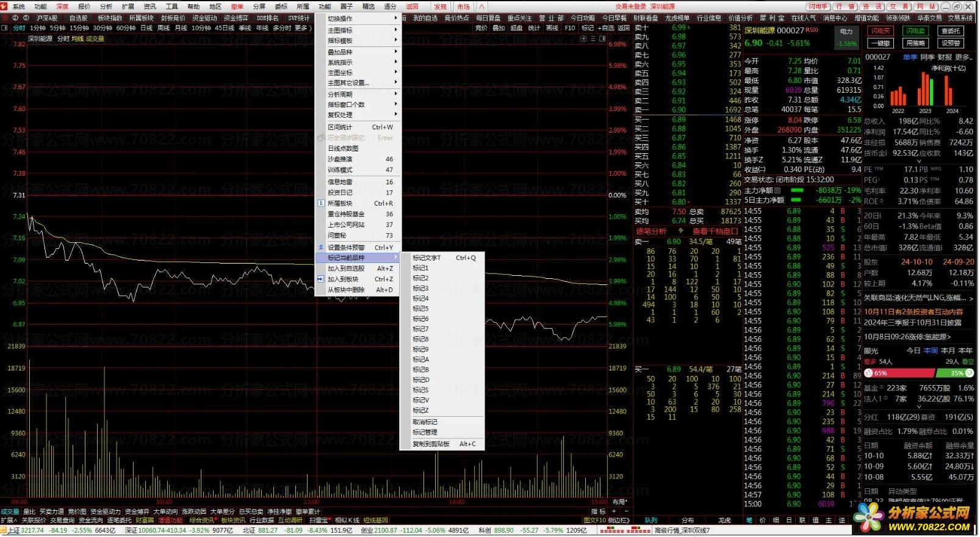The width and height of the screenshot is (980, 537).
Task: Click the 加入到板块 arrow icon
Action: coord(321,279)
